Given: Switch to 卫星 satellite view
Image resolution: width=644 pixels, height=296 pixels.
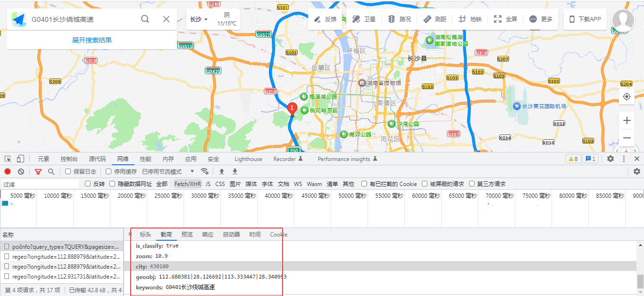Looking at the screenshot, I should (x=364, y=19).
